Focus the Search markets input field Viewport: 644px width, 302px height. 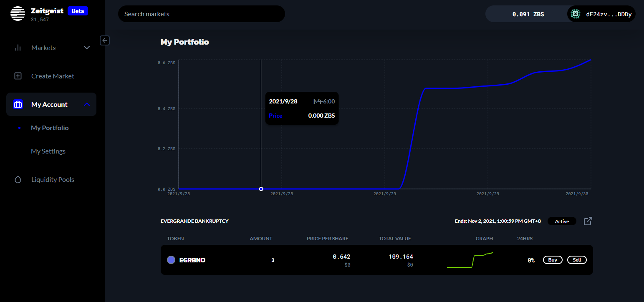coord(202,14)
